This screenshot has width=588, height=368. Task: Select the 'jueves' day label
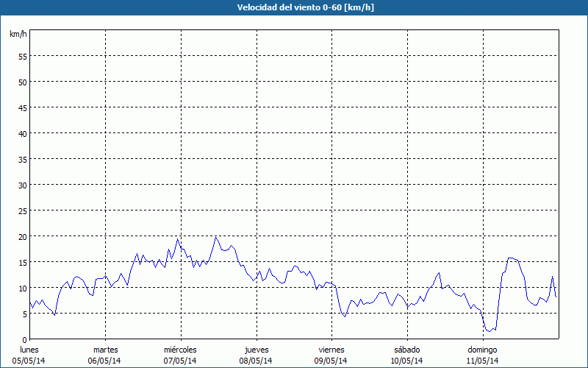[x=257, y=350]
